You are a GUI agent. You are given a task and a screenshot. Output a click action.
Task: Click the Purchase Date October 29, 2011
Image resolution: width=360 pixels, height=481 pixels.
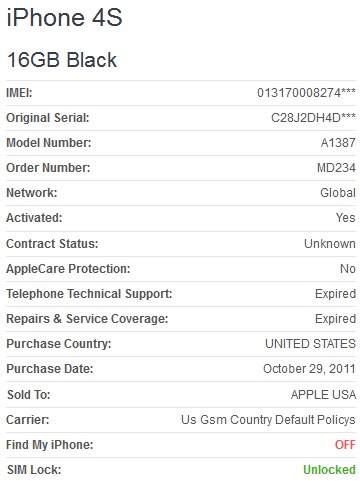click(309, 369)
